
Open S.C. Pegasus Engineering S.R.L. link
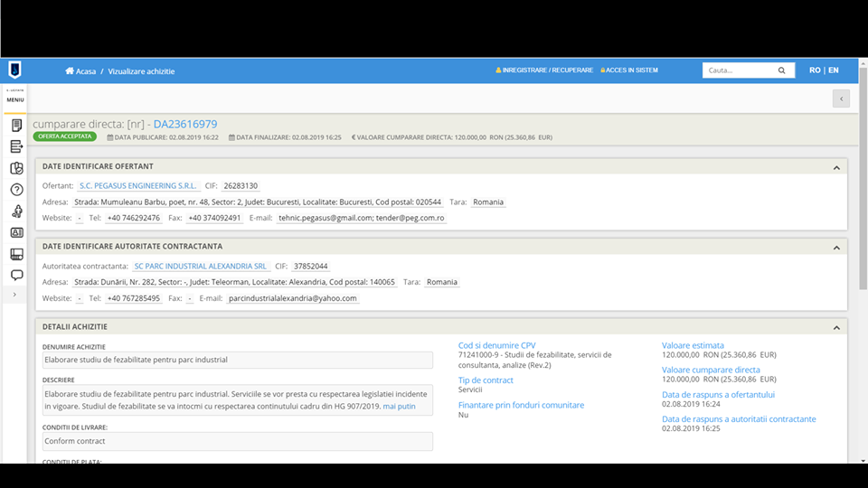pyautogui.click(x=137, y=186)
